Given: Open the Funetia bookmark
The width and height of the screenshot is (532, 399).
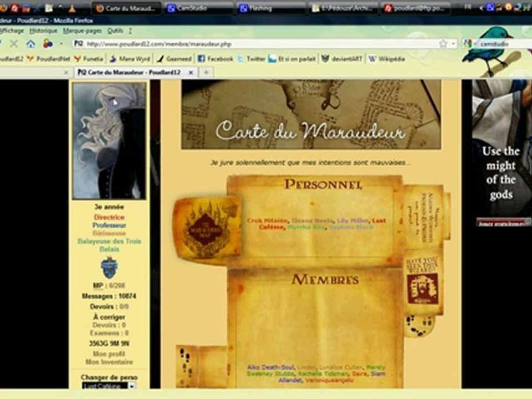Looking at the screenshot, I should 89,59.
